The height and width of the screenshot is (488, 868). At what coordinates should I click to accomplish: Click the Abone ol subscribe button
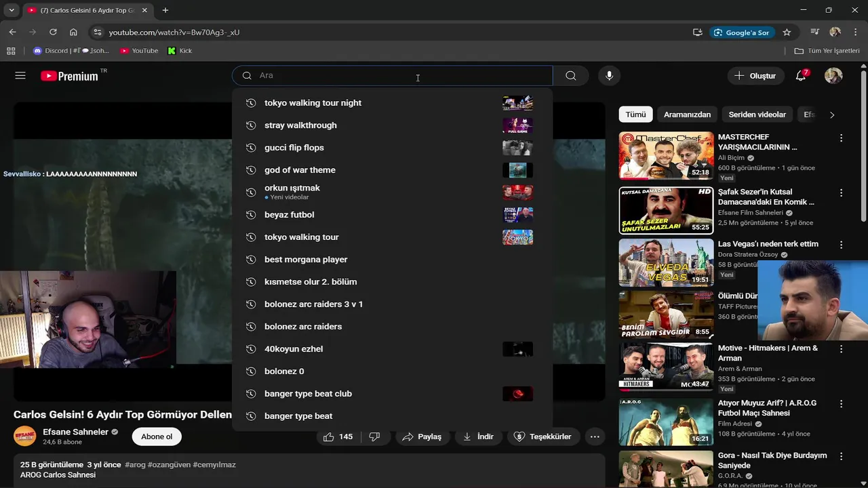coord(157,436)
